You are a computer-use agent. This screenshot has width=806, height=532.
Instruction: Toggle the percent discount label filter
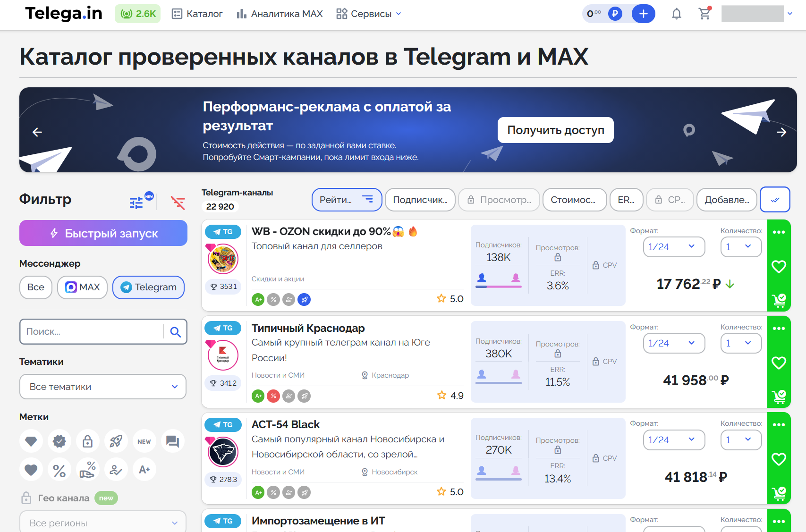[x=59, y=470]
